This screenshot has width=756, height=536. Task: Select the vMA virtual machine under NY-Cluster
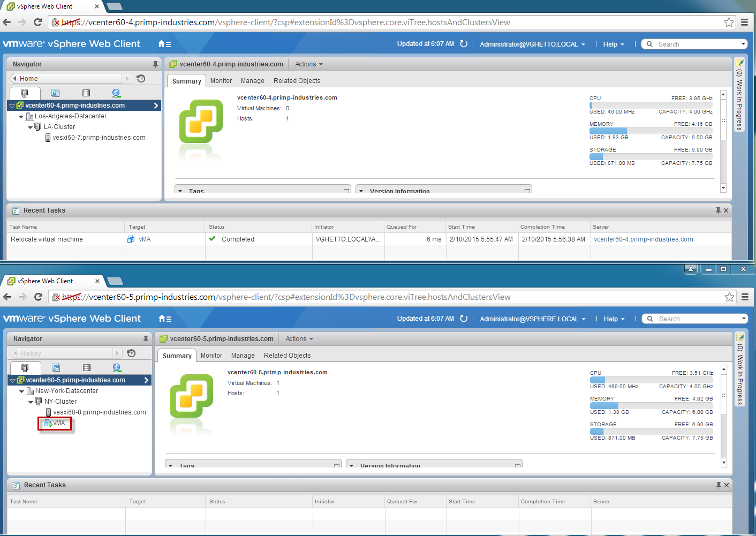pos(55,423)
